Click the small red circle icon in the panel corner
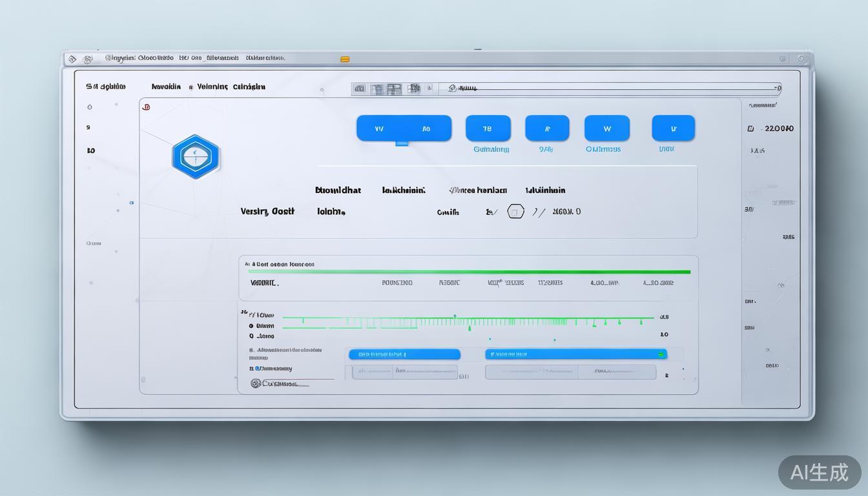 tap(147, 107)
